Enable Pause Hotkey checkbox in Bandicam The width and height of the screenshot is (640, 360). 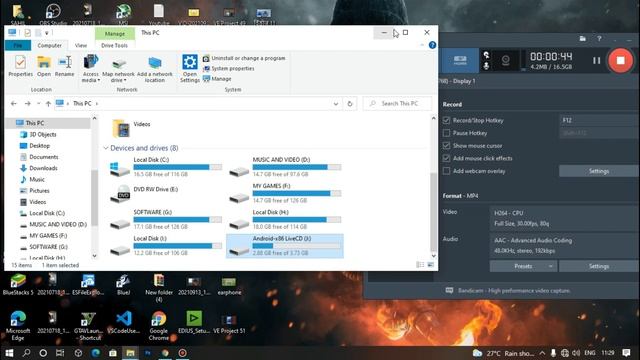pos(446,133)
